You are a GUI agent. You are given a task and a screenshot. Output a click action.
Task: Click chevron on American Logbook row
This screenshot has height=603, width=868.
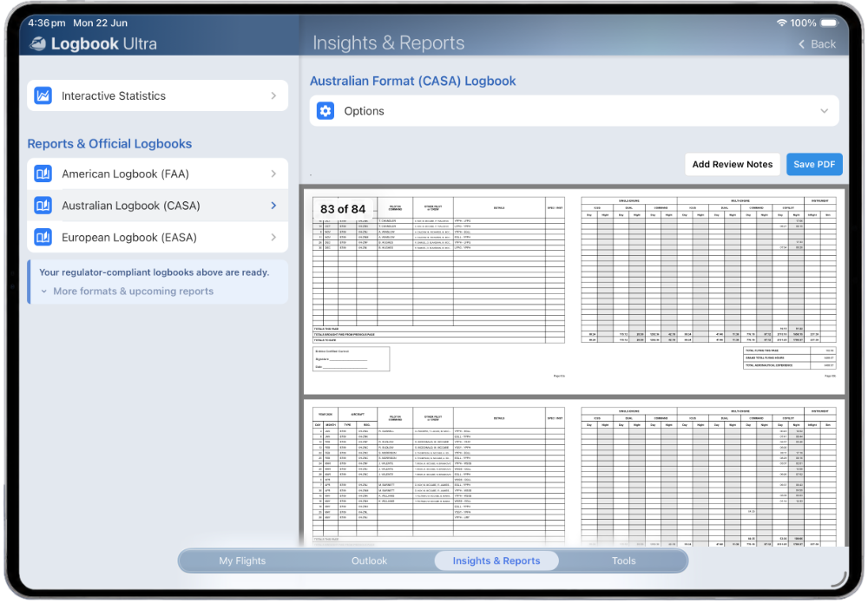273,174
